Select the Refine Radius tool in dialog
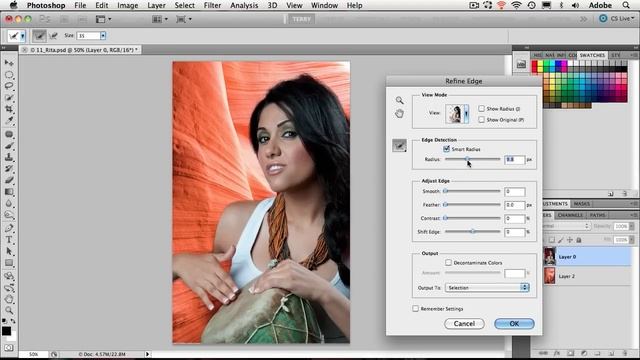 click(399, 145)
